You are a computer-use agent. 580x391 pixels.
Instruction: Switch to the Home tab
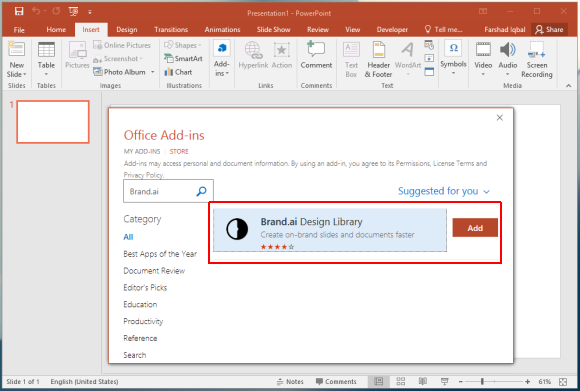(x=56, y=30)
